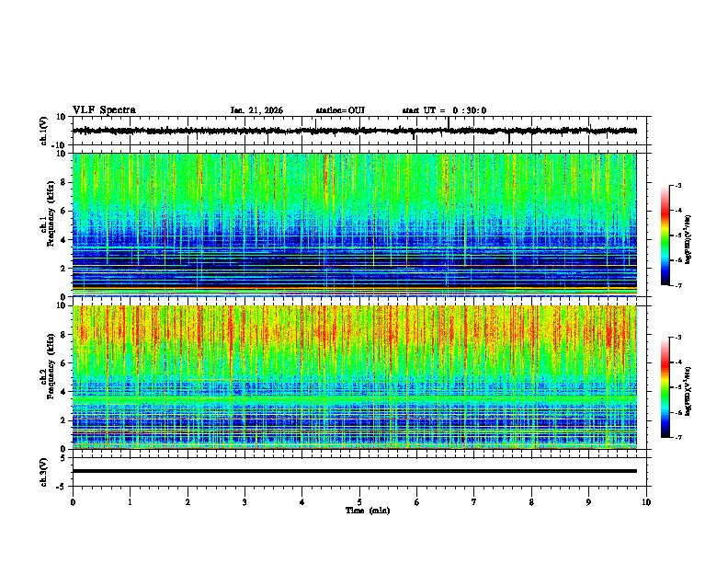728x563 pixels.
Task: Click the "-3" label on ch.1 color bar
Action: coord(677,186)
